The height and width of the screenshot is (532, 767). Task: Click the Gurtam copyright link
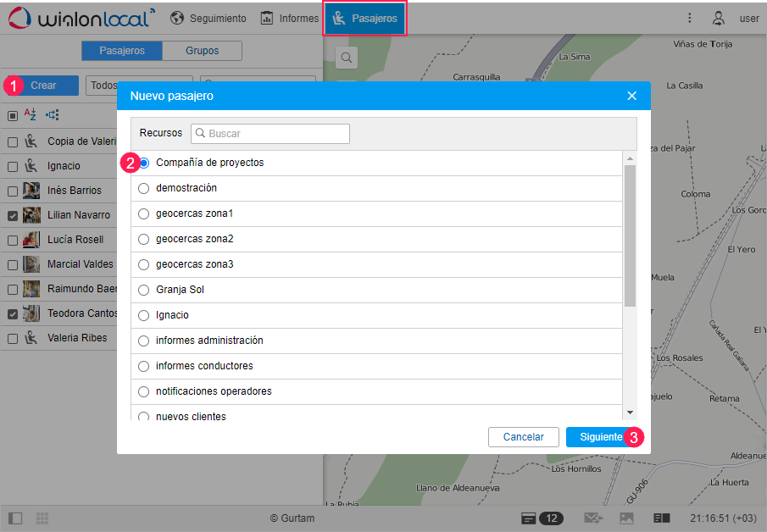292,518
